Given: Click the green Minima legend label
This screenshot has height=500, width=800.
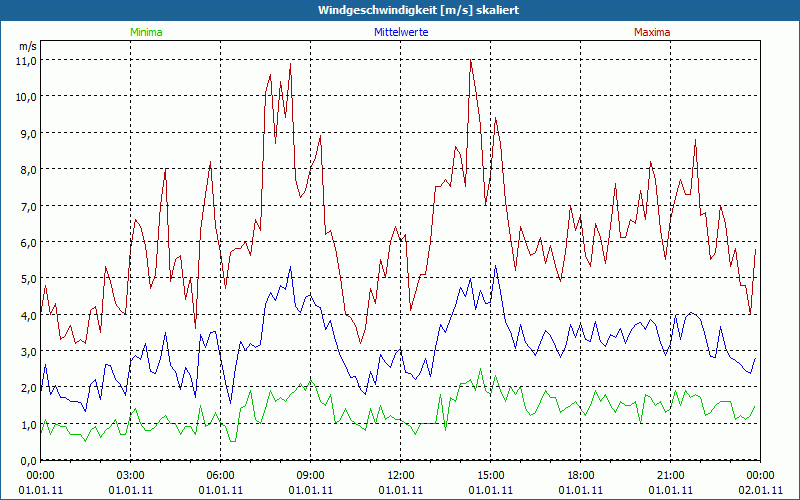Looking at the screenshot, I should coord(146,32).
